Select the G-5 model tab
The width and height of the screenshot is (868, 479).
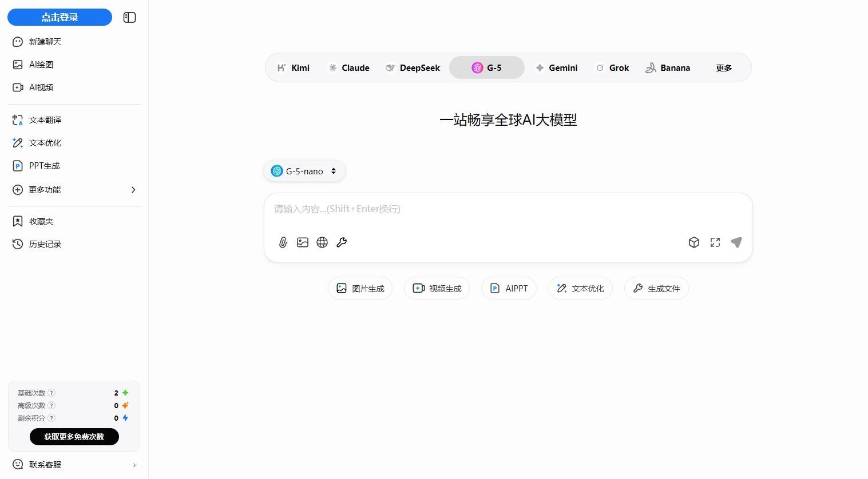(x=487, y=67)
